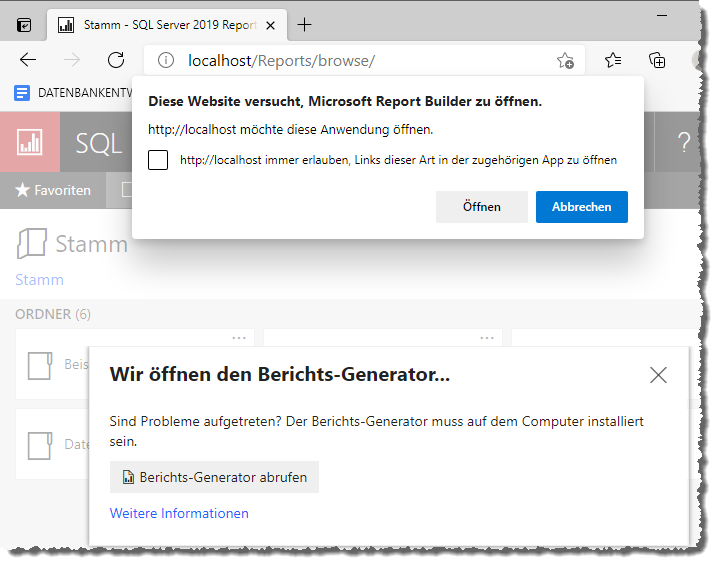Image resolution: width=719 pixels, height=568 pixels.
Task: Open the folder tile starting with 'Date'
Action: [52, 444]
